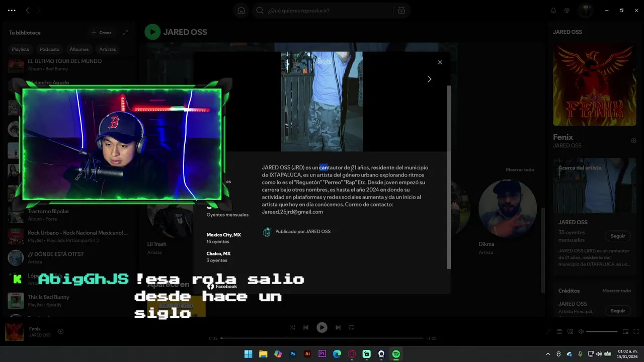Mute with the volume speaker icon

(581, 332)
